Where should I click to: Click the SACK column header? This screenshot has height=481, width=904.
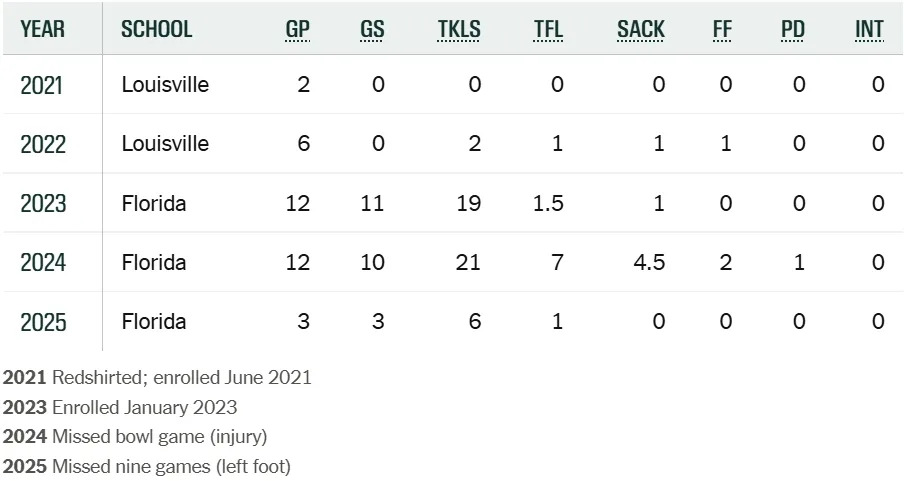tap(641, 29)
